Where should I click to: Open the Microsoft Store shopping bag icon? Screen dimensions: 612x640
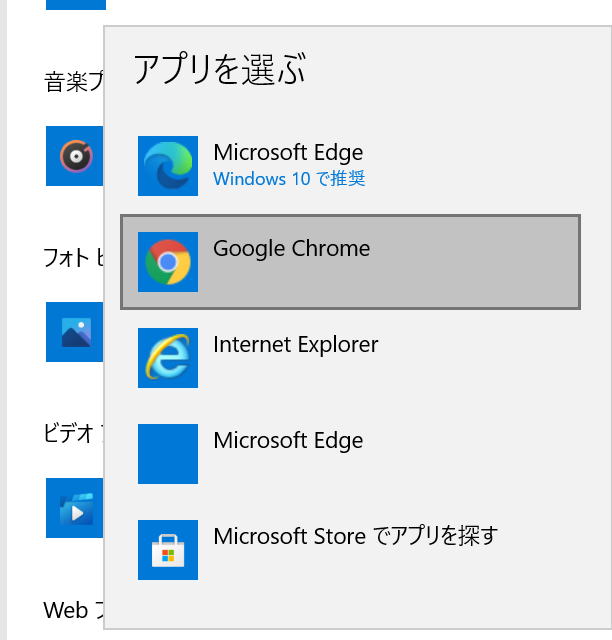tap(168, 550)
